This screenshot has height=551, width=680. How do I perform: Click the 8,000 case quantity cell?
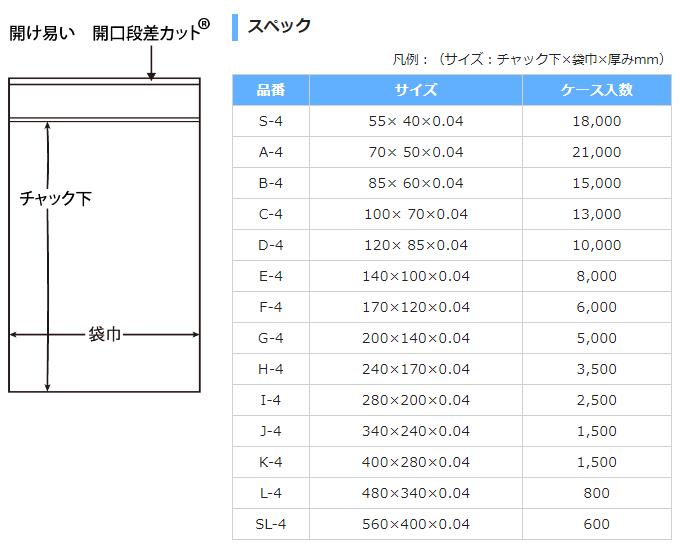coord(597,276)
